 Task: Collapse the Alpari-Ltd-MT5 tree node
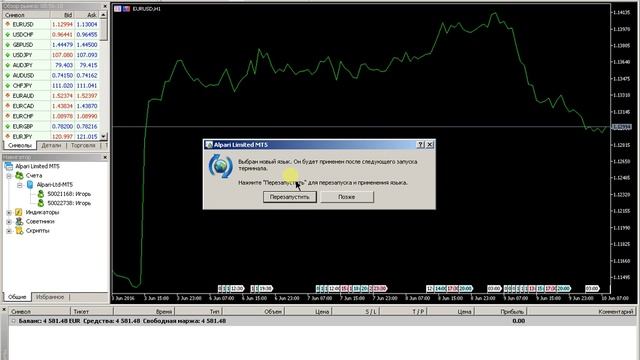(20, 185)
